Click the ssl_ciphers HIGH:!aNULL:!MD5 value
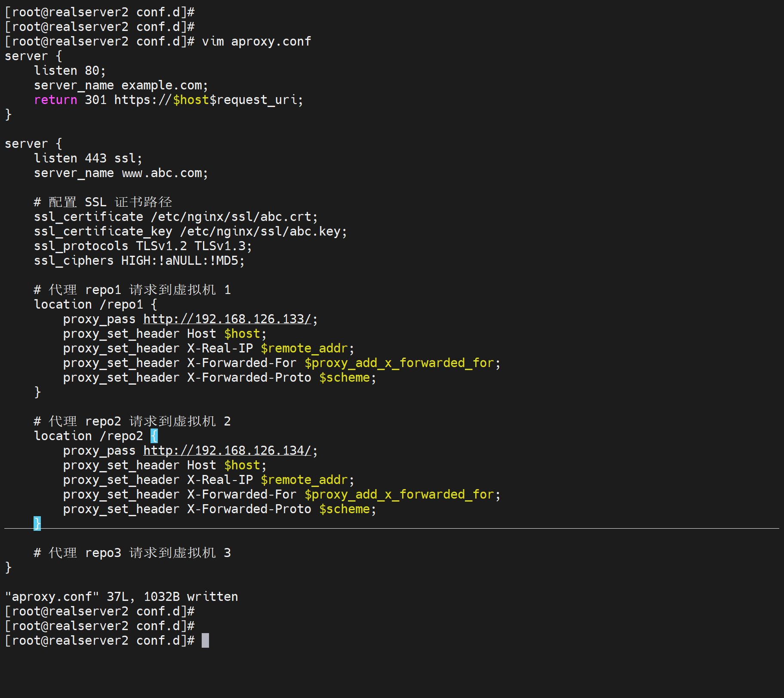The image size is (784, 698). point(182,260)
